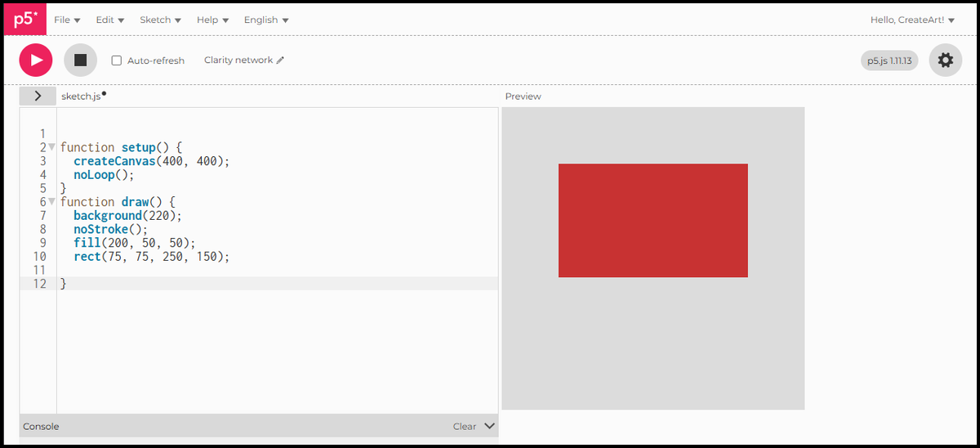Stop the running sketch

[x=80, y=60]
